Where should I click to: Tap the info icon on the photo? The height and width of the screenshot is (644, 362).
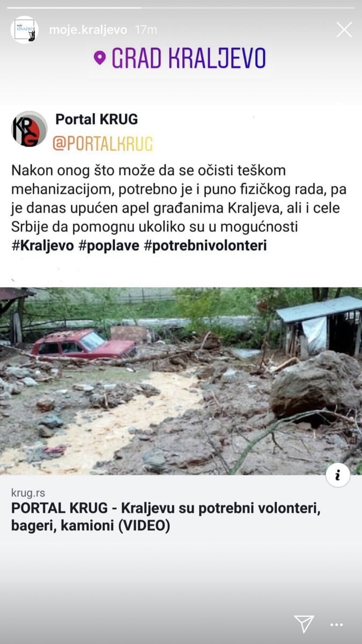338,475
